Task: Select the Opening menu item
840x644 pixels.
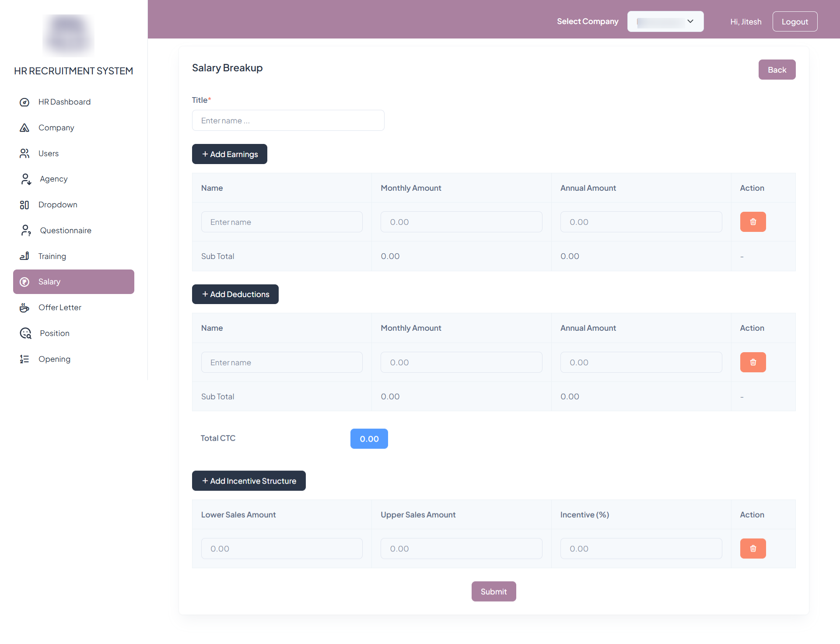Action: tap(73, 359)
